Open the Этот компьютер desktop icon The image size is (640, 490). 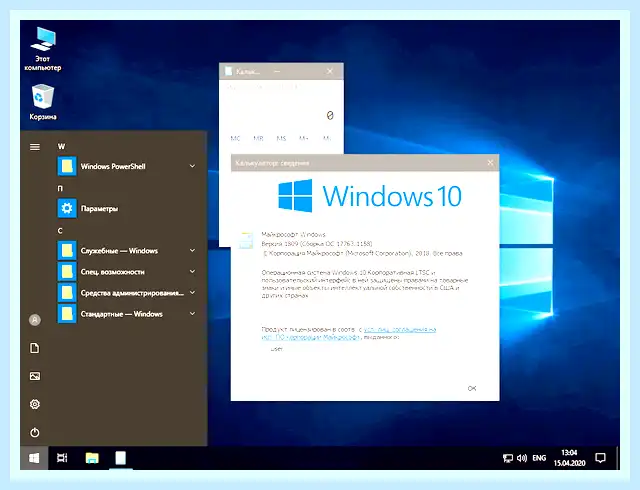[x=42, y=49]
